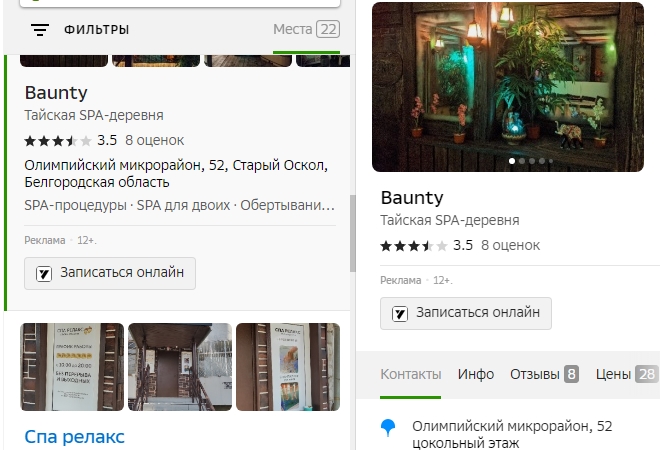This screenshot has width=660, height=450.
Task: Click the results list vertical scrollbar
Action: point(352,232)
